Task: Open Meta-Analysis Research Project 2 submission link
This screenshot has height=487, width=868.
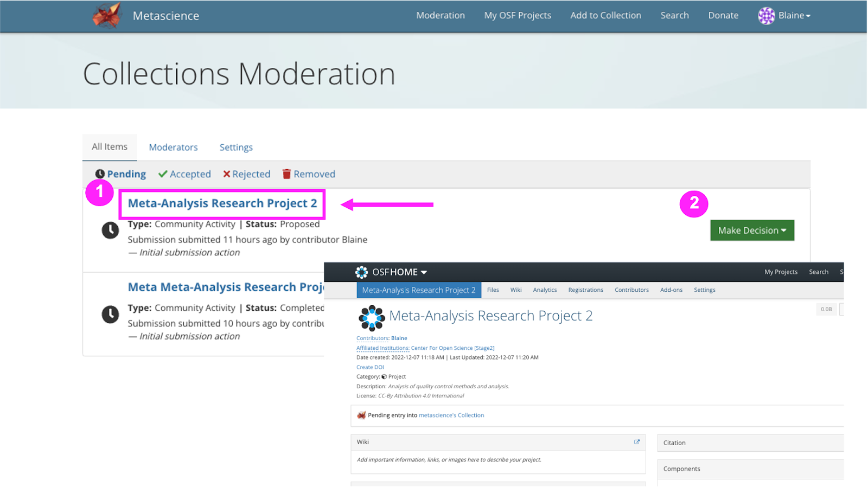Action: (x=222, y=203)
